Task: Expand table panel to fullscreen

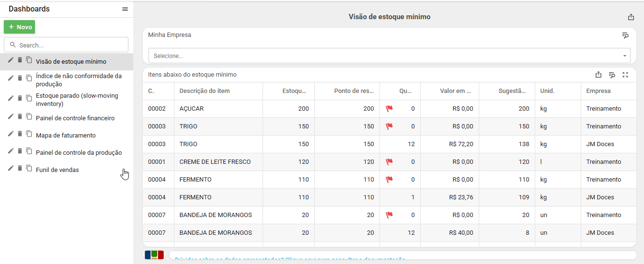Action: (625, 75)
